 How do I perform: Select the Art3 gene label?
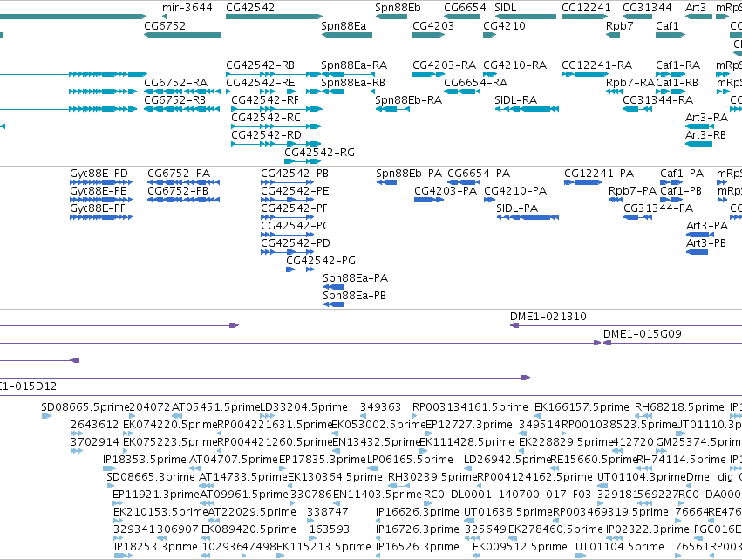point(695,8)
